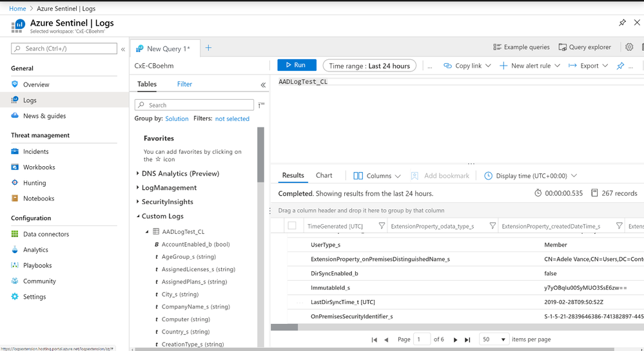The height and width of the screenshot is (351, 644).
Task: Change Group by: Solution link
Action: coord(177,119)
